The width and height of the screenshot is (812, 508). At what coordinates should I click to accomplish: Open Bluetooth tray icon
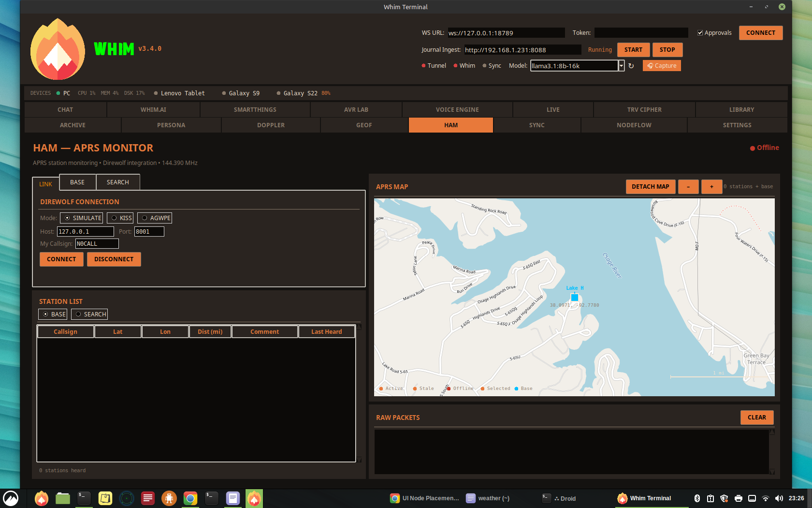point(697,498)
